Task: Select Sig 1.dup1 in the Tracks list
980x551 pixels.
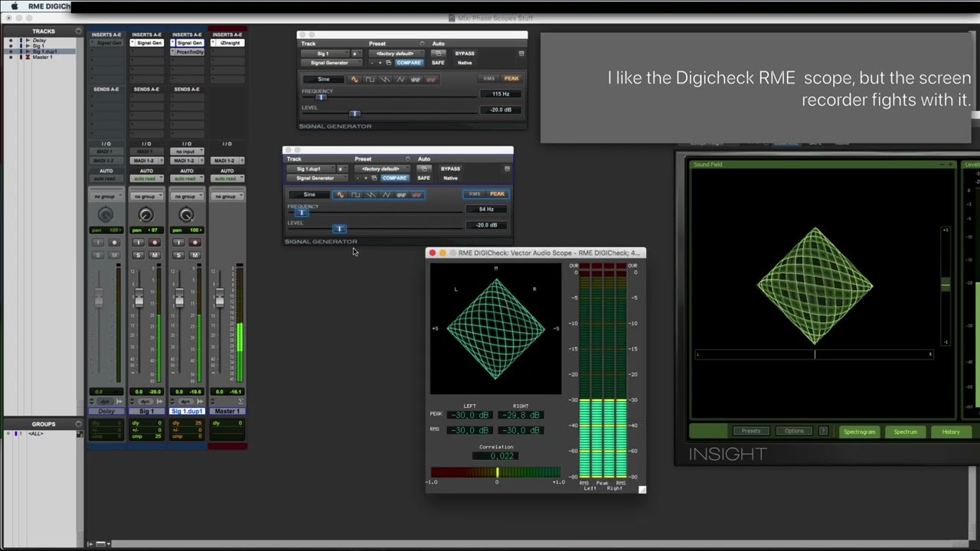Action: 45,51
